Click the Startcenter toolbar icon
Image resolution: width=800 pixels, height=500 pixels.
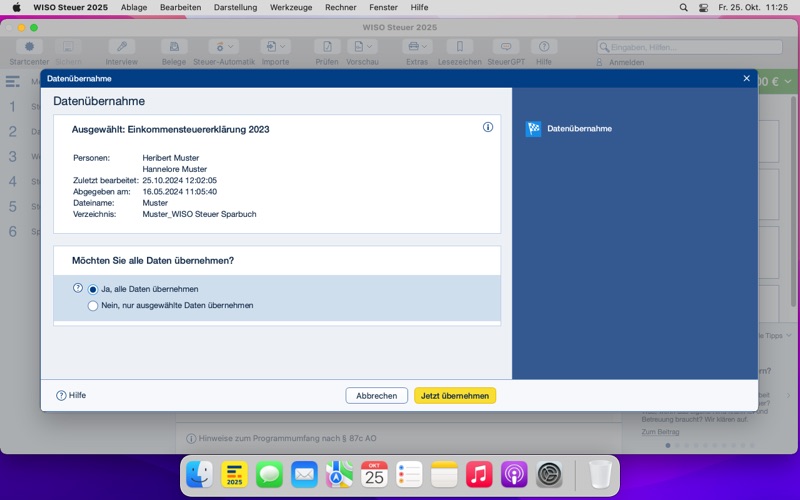29,47
